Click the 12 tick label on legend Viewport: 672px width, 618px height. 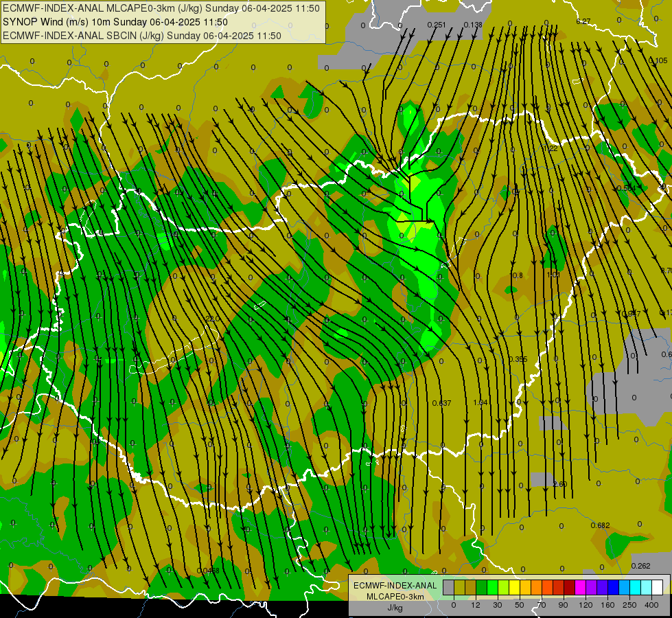tap(476, 605)
